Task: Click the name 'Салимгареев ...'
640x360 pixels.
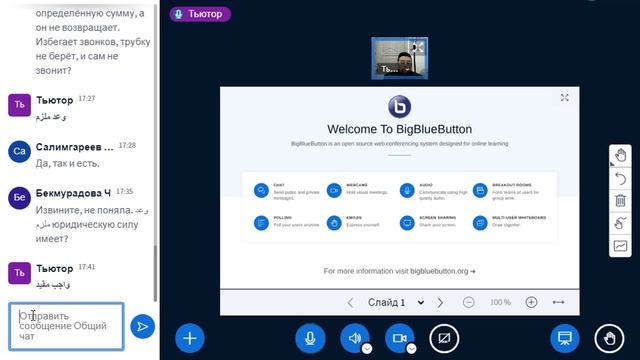Action: [x=74, y=147]
